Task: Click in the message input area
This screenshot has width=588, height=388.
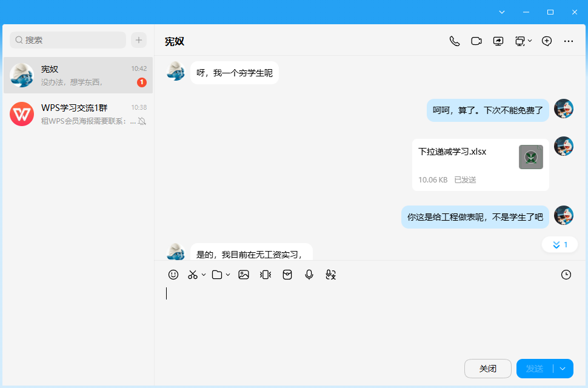Action: 370,319
